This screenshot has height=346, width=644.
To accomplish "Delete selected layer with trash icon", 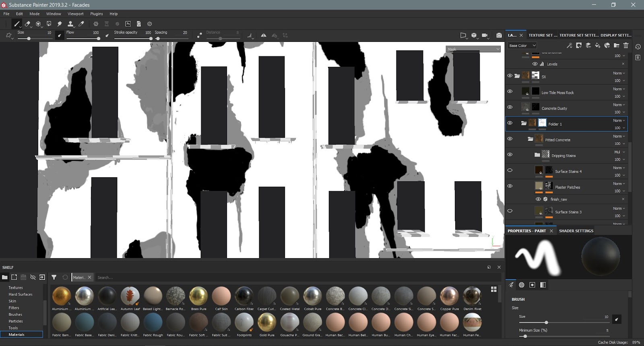I will [x=626, y=46].
